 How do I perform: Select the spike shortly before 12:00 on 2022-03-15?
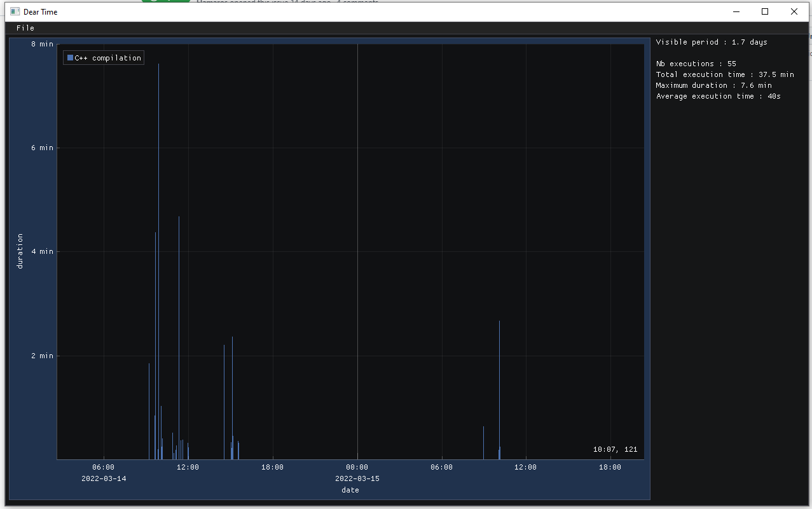click(x=499, y=382)
